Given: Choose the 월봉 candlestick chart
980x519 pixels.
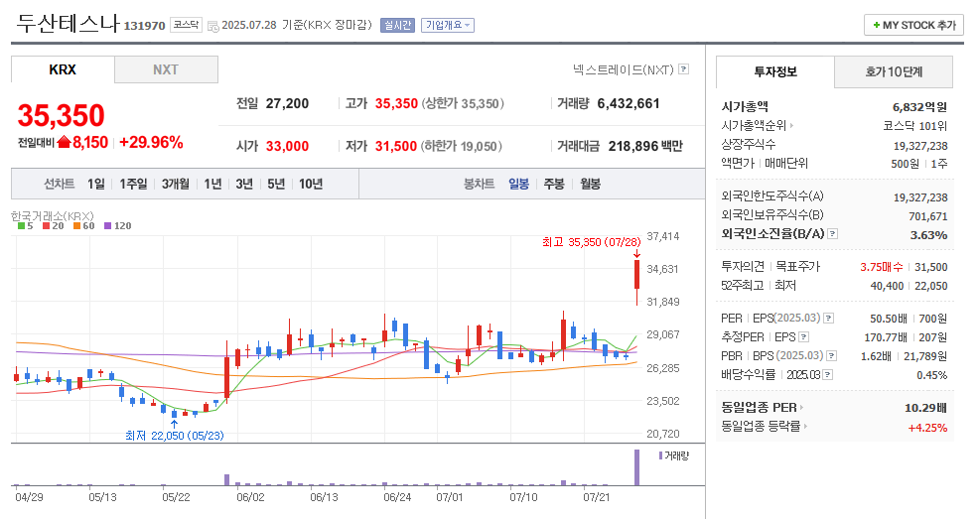Looking at the screenshot, I should click(x=590, y=184).
